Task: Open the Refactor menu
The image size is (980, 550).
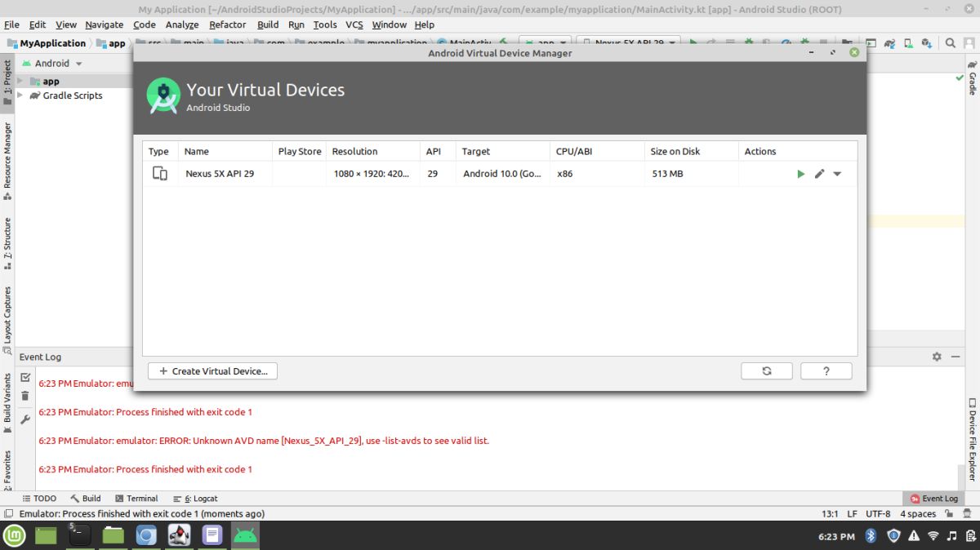Action: pos(227,24)
